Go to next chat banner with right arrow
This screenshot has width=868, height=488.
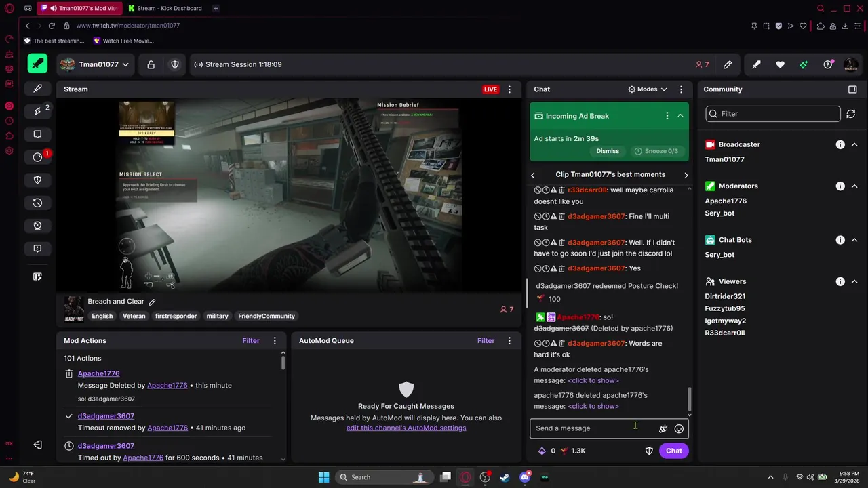[x=686, y=175]
